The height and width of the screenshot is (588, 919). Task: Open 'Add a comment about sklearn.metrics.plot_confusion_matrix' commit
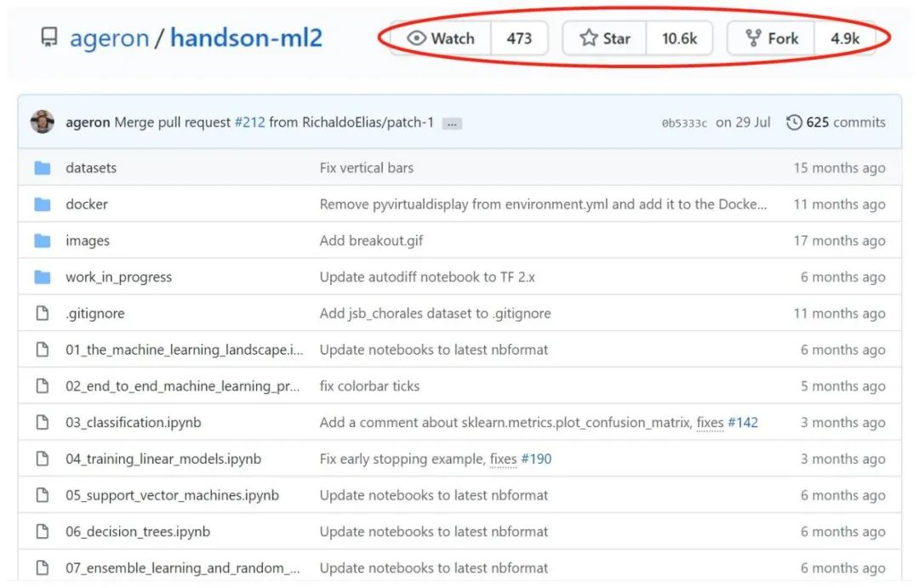(x=505, y=423)
